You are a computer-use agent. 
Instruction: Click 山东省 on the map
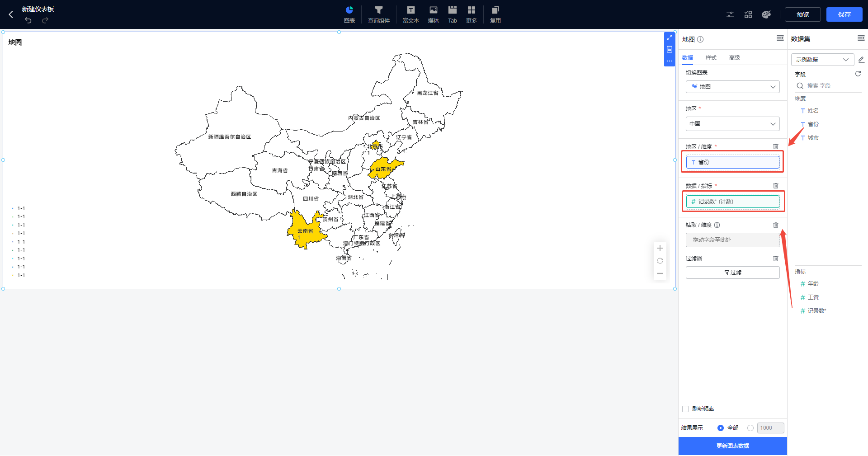383,169
